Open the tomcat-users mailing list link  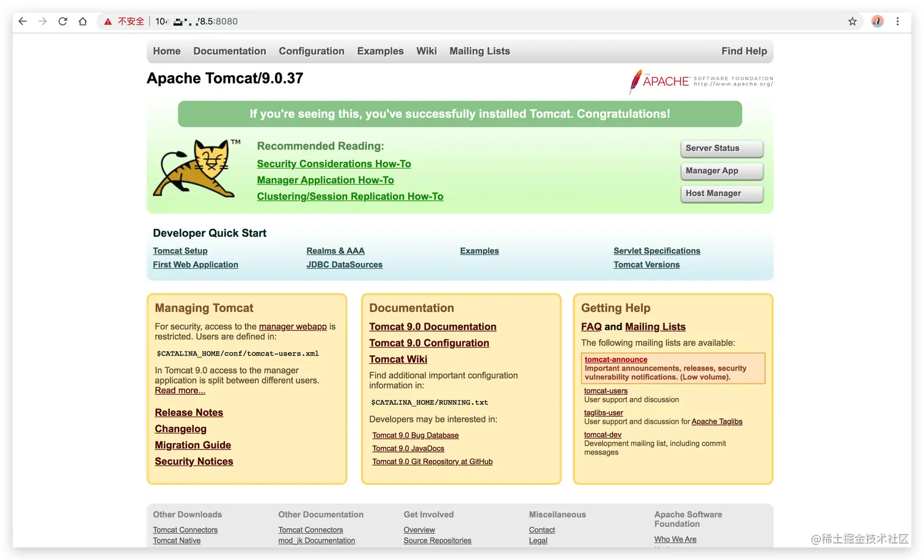(606, 391)
